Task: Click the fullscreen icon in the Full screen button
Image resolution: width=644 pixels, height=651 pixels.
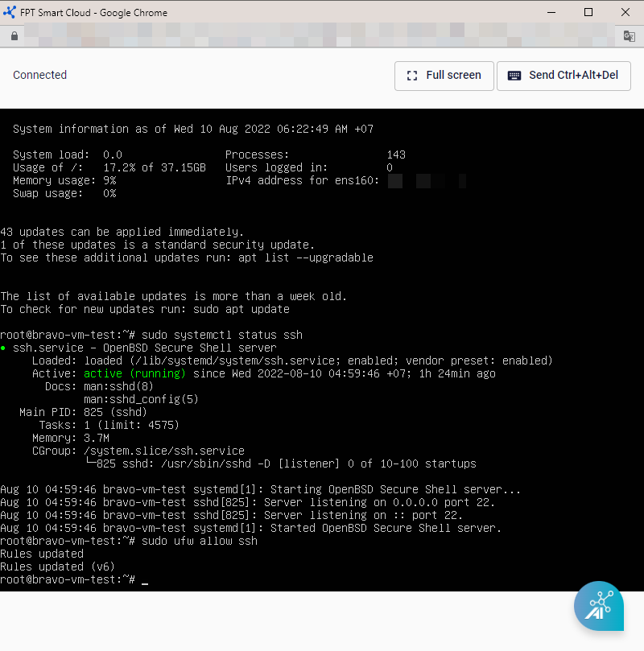Action: (411, 75)
